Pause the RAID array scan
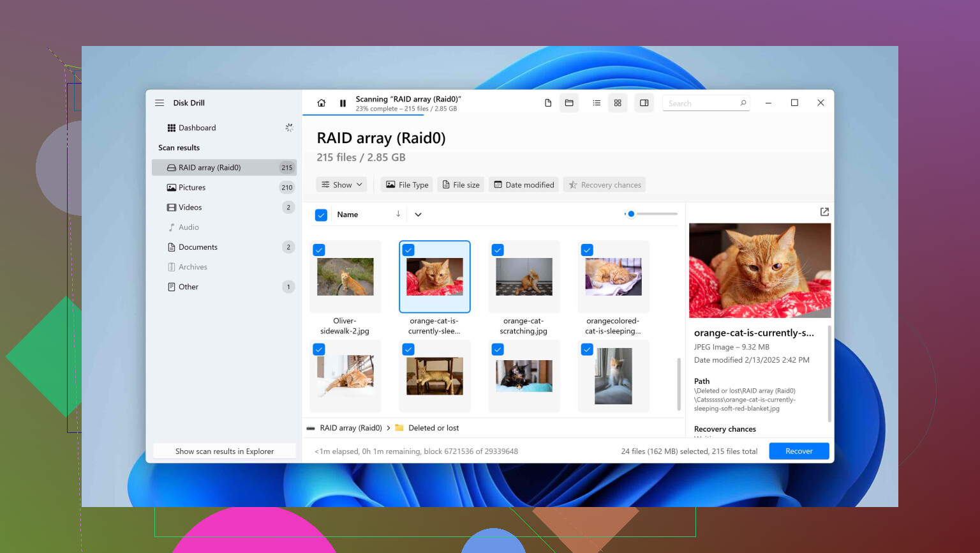The height and width of the screenshot is (553, 980). pyautogui.click(x=343, y=103)
